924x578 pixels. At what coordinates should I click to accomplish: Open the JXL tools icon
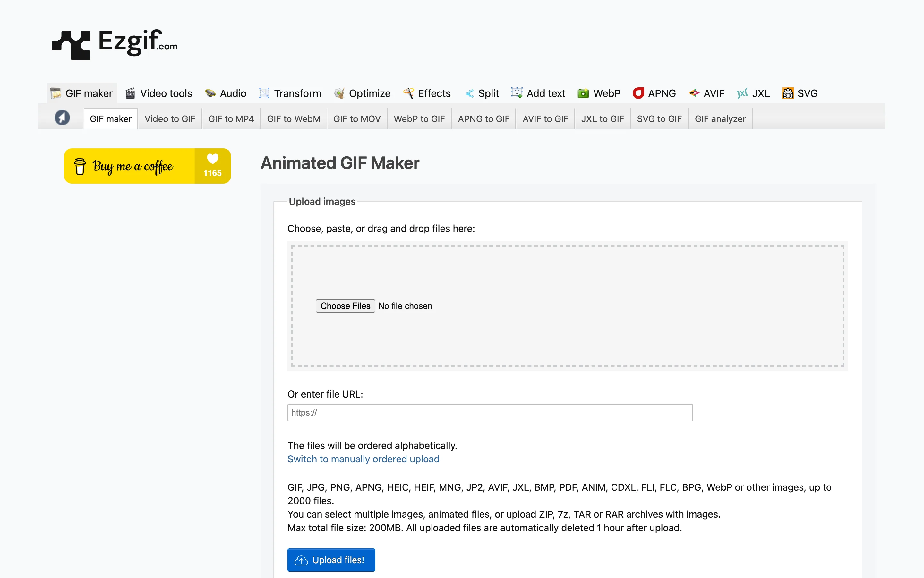pos(742,93)
